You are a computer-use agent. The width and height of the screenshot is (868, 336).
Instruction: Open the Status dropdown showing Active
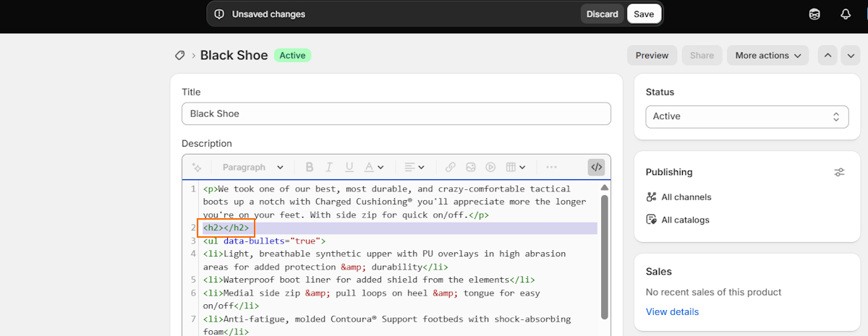[x=747, y=116]
